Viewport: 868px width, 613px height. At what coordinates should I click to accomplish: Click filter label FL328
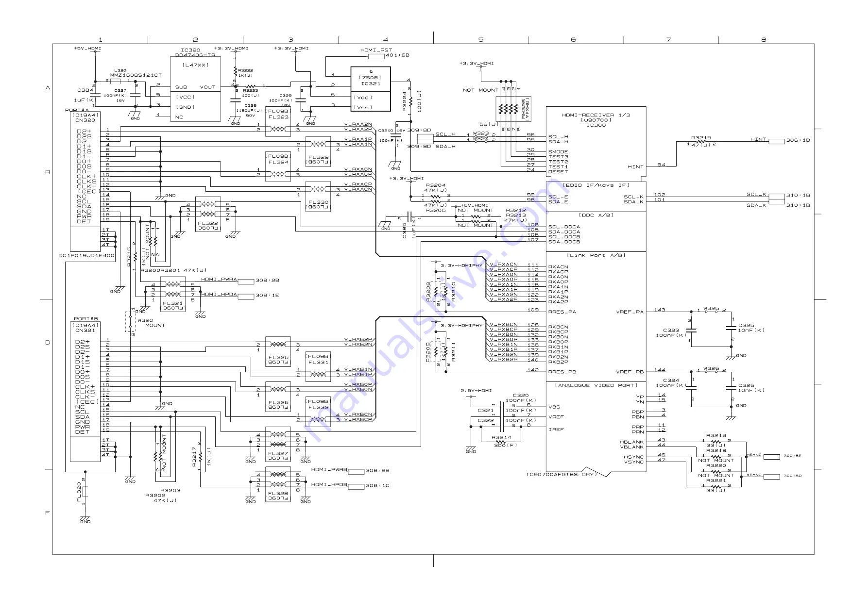[278, 494]
